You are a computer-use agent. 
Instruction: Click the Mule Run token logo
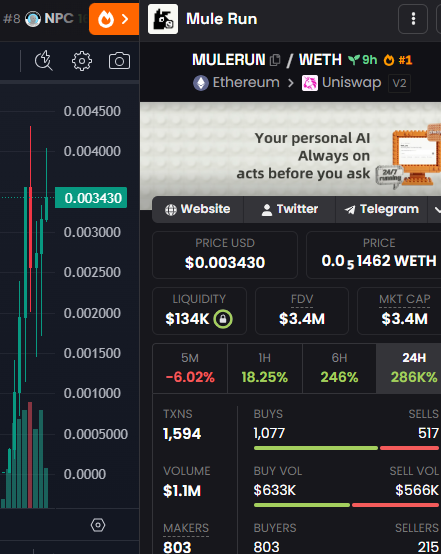click(163, 19)
